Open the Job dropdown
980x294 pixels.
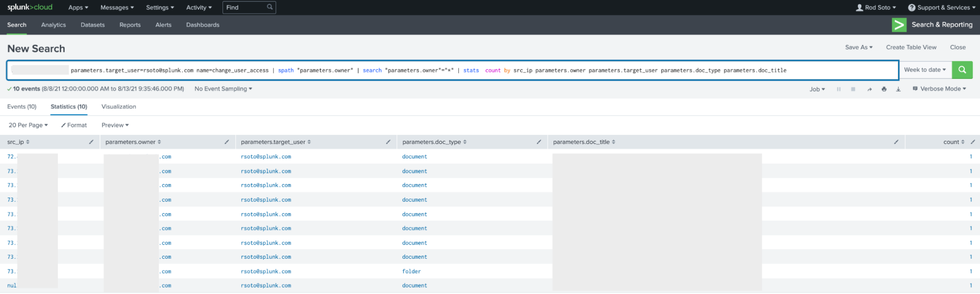(817, 89)
